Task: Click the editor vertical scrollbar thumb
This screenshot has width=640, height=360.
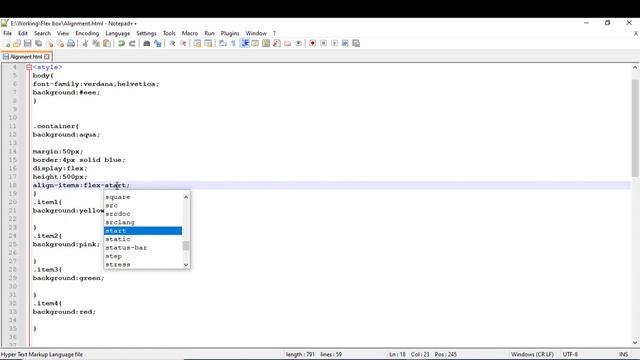Action: 635,128
